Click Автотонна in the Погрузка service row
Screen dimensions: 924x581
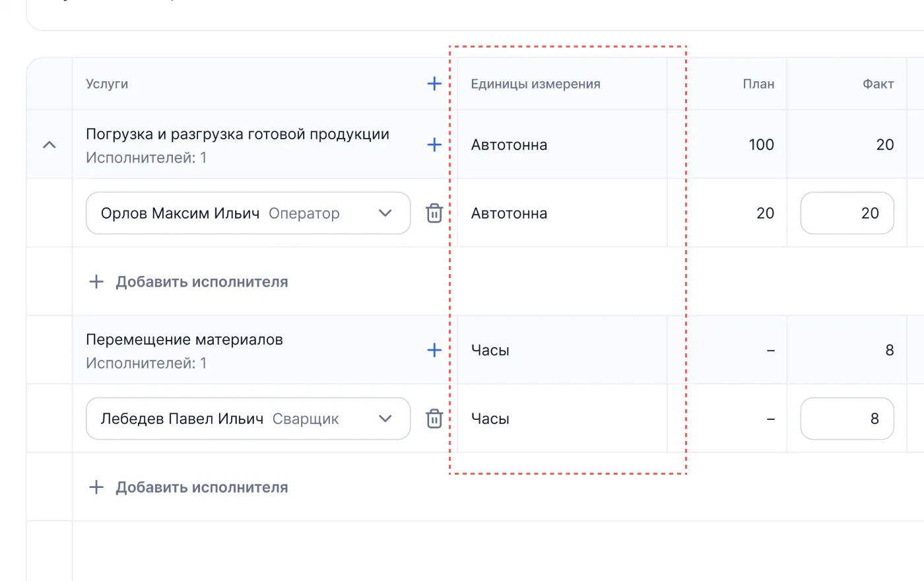(x=509, y=145)
